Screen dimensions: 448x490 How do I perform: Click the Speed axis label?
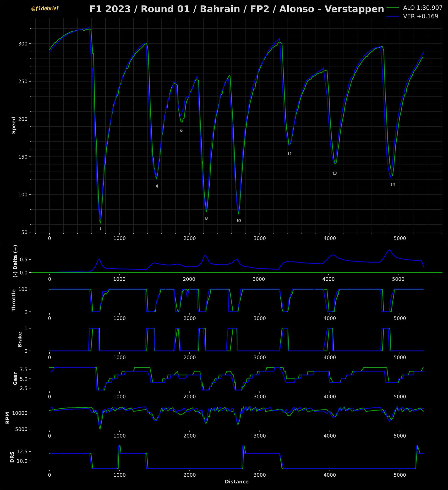pyautogui.click(x=14, y=125)
